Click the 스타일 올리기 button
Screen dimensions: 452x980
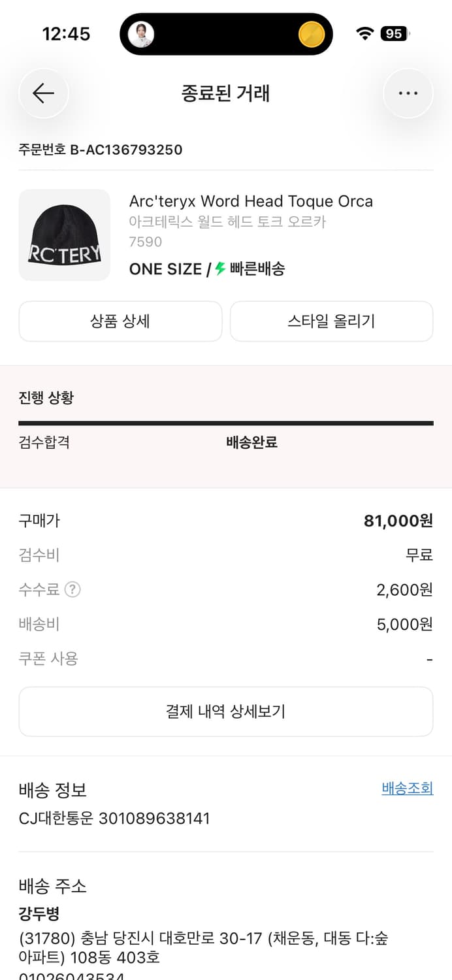point(331,321)
